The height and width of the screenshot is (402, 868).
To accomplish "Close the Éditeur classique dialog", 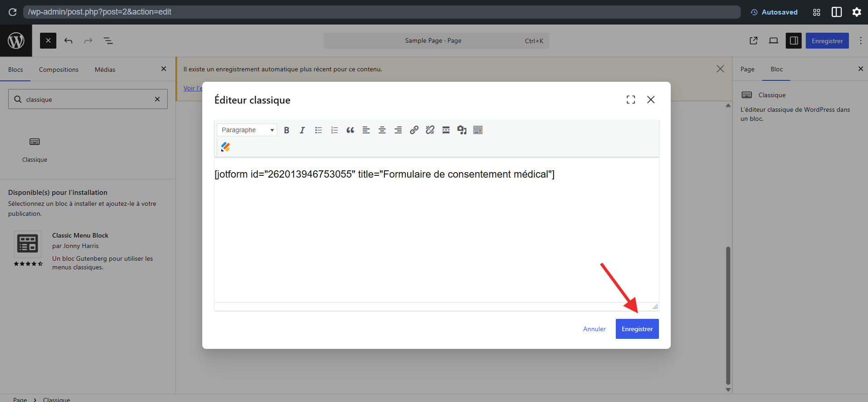I will pyautogui.click(x=651, y=99).
